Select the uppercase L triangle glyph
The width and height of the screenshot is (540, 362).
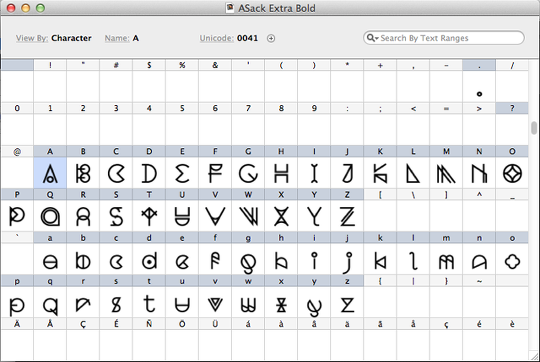coord(413,173)
